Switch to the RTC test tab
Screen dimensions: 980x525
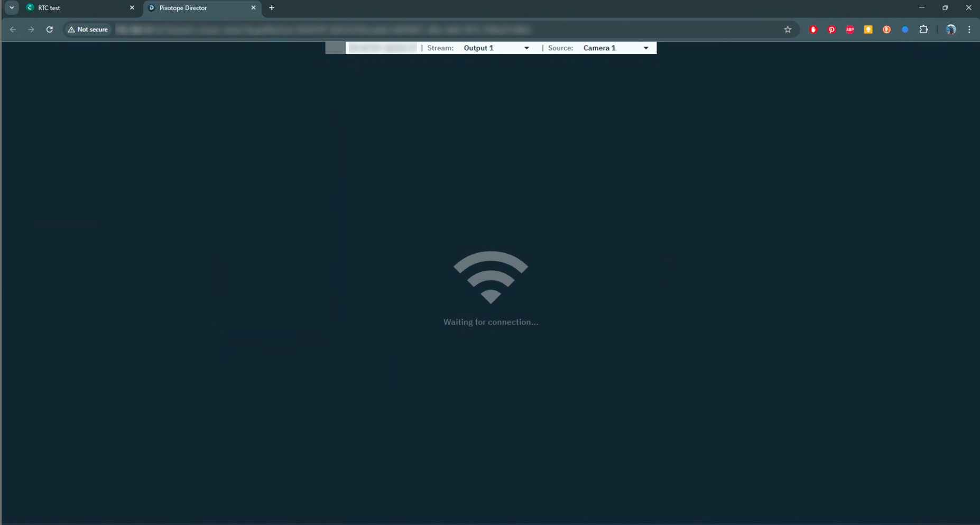(x=74, y=8)
